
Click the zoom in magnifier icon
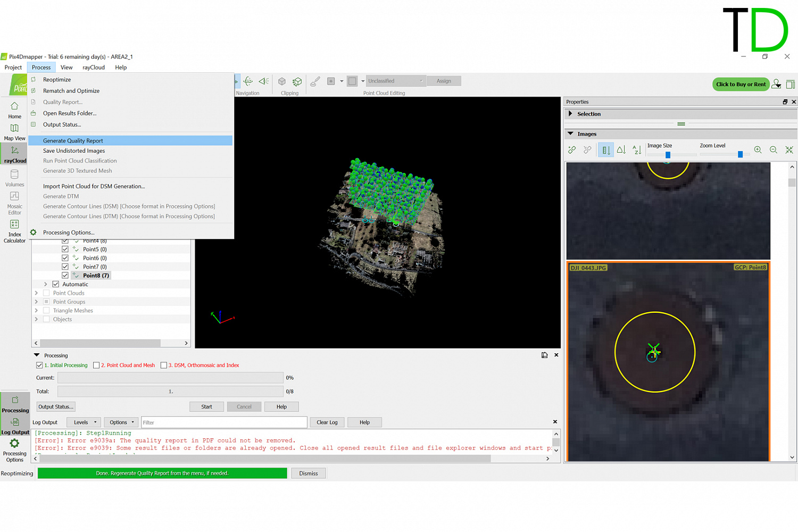(758, 150)
